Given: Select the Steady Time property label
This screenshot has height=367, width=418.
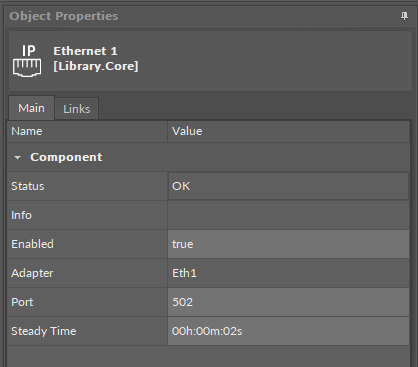Looking at the screenshot, I should [44, 331].
